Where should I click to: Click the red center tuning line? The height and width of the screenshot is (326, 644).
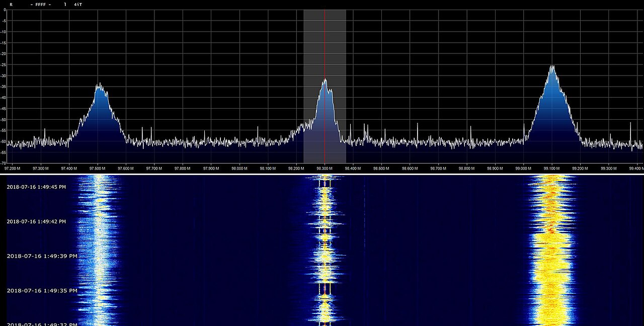tap(325, 50)
